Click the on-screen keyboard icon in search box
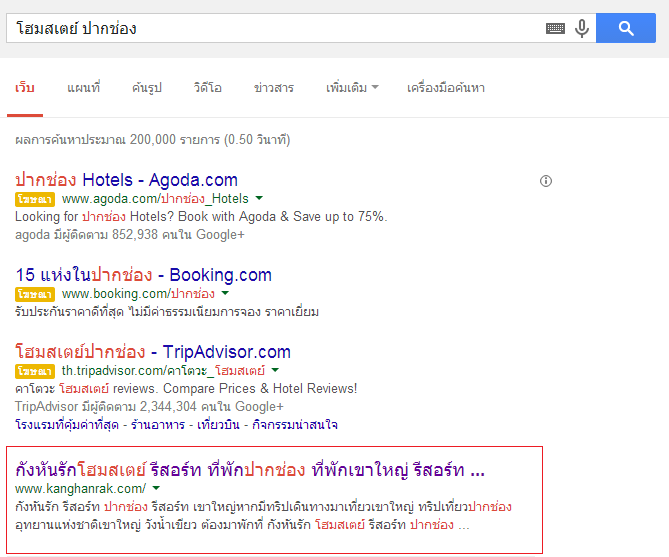 click(555, 29)
